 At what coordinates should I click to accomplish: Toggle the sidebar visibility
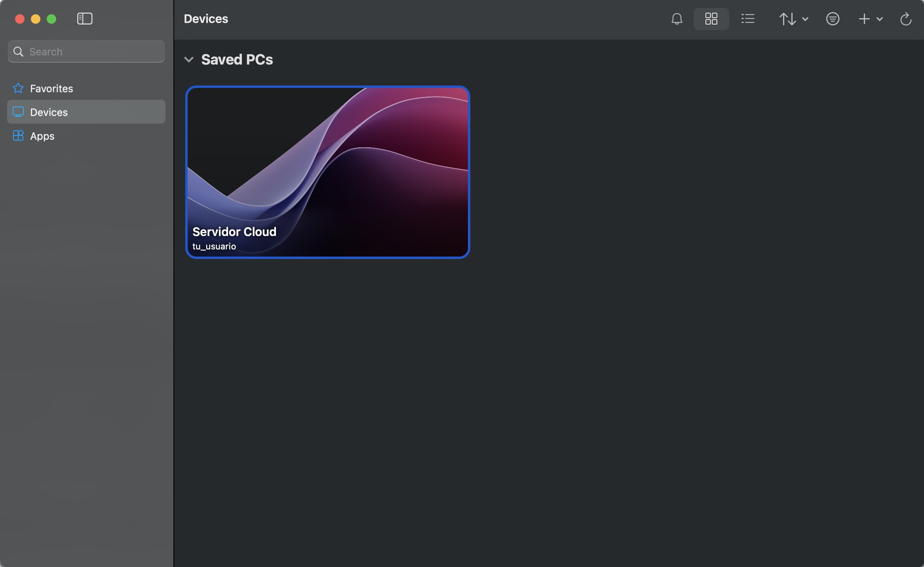point(85,19)
